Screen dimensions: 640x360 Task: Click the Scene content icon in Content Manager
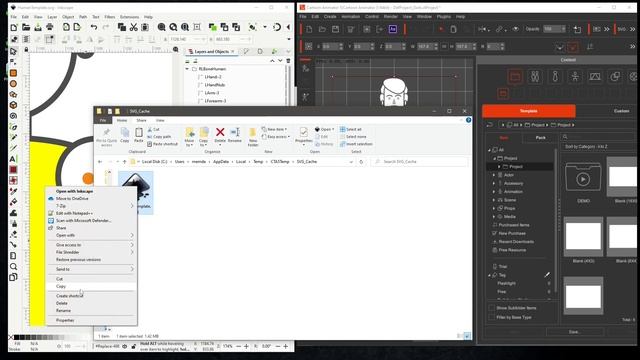click(595, 76)
